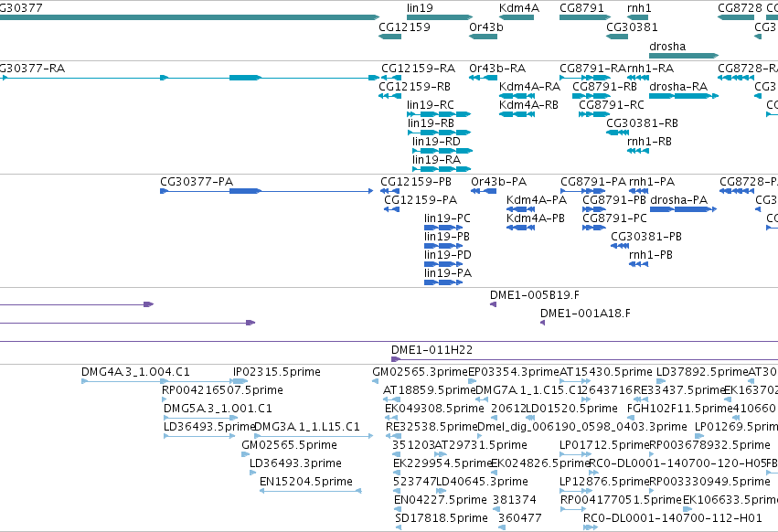Select the LD37892.5prime EST marker
778x532 pixels.
click(x=660, y=381)
